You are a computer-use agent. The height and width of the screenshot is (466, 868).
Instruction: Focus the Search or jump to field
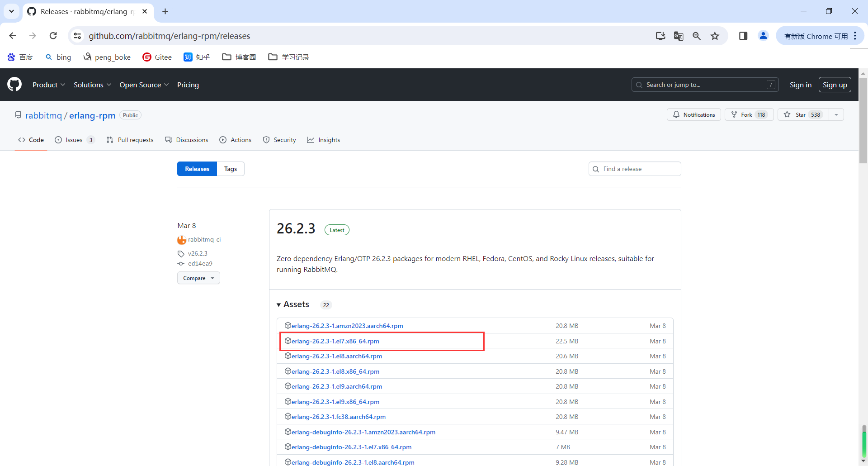point(705,85)
